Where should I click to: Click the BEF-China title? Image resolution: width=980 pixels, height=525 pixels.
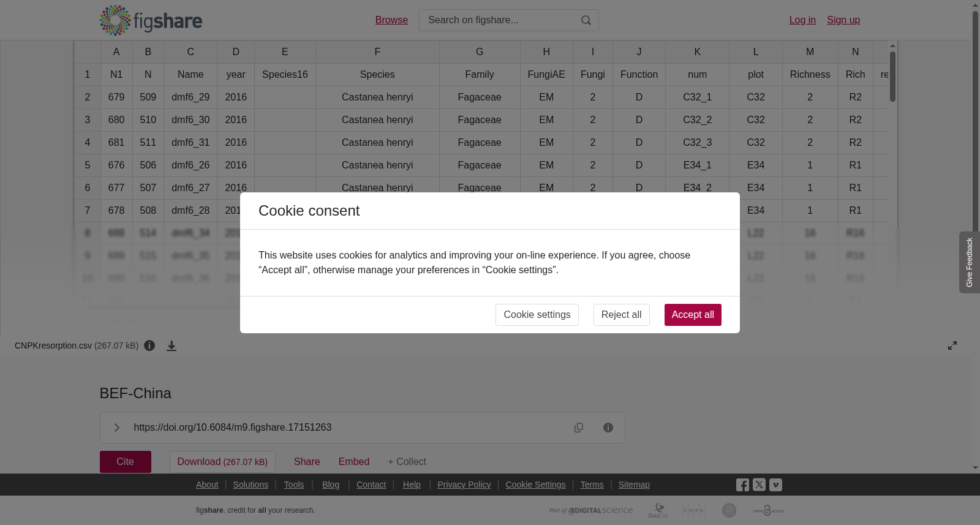pos(135,393)
